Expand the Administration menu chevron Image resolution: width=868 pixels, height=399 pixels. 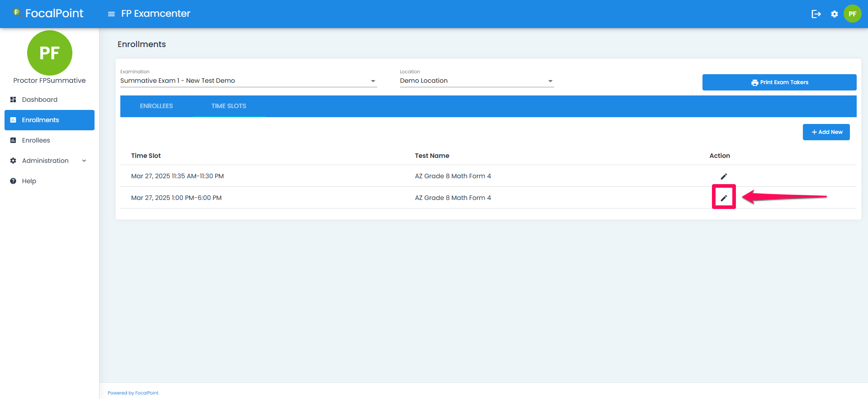84,161
